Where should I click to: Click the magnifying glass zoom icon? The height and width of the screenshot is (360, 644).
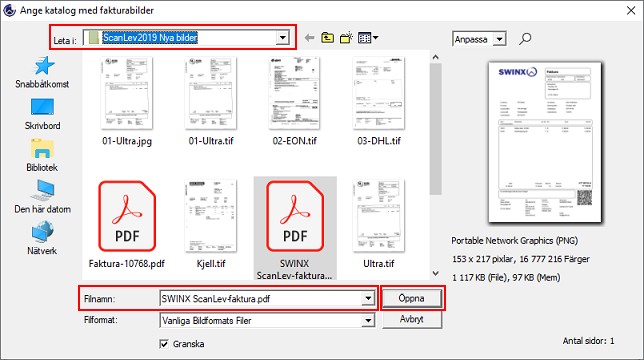(525, 39)
